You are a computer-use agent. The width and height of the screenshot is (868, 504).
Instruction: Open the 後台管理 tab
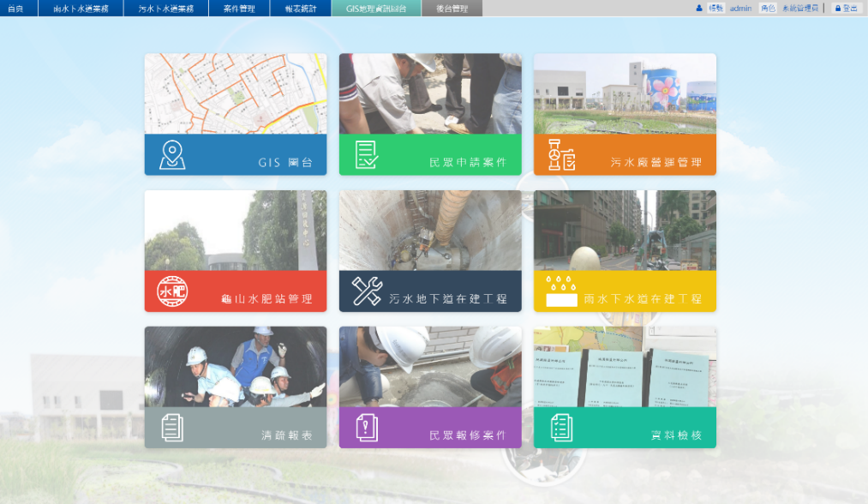452,9
